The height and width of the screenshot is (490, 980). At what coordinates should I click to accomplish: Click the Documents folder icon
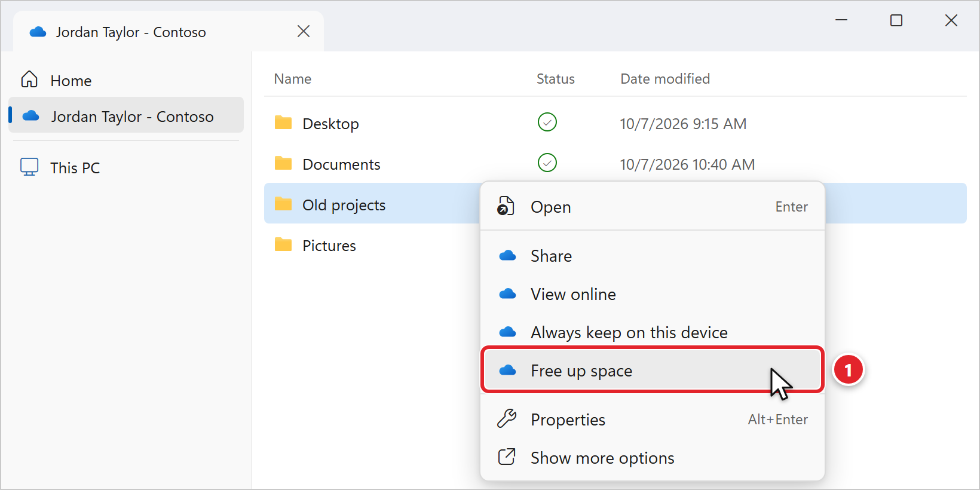[283, 164]
